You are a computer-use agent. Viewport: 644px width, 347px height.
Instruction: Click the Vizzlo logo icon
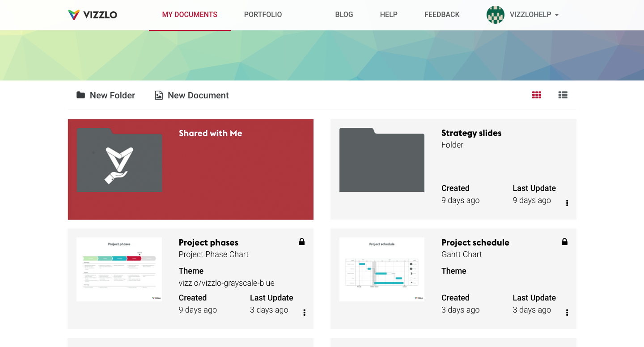coord(74,15)
